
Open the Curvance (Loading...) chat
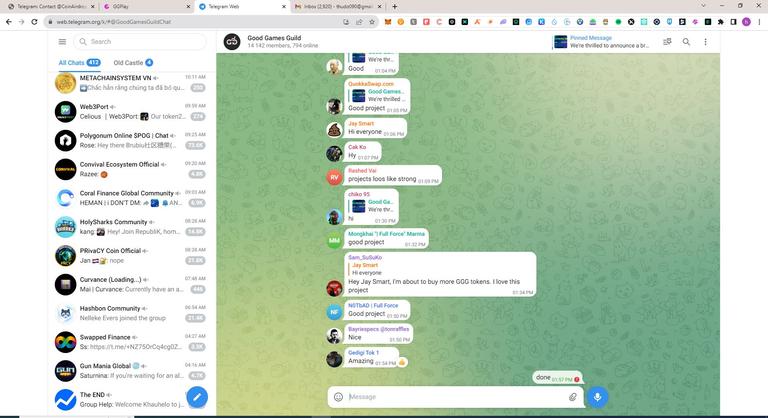click(x=131, y=285)
